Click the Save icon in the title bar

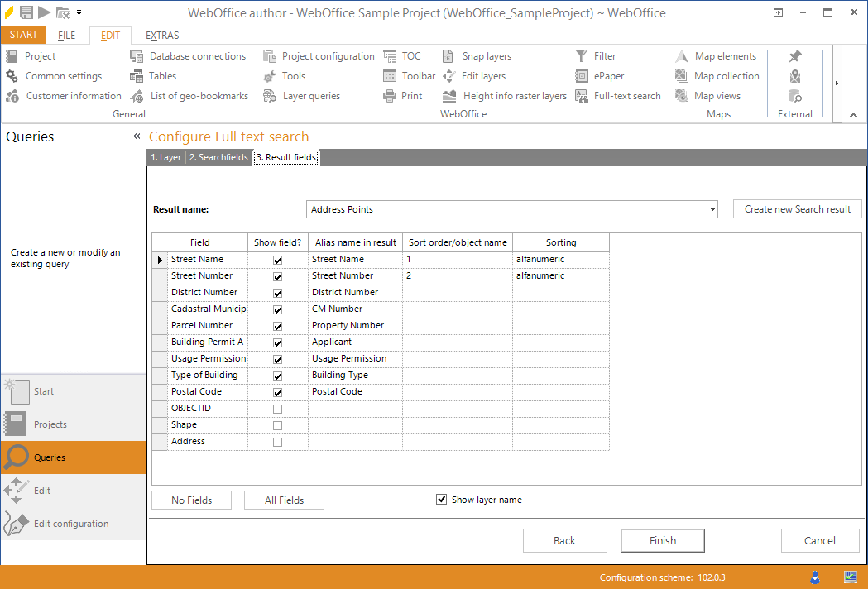point(26,12)
